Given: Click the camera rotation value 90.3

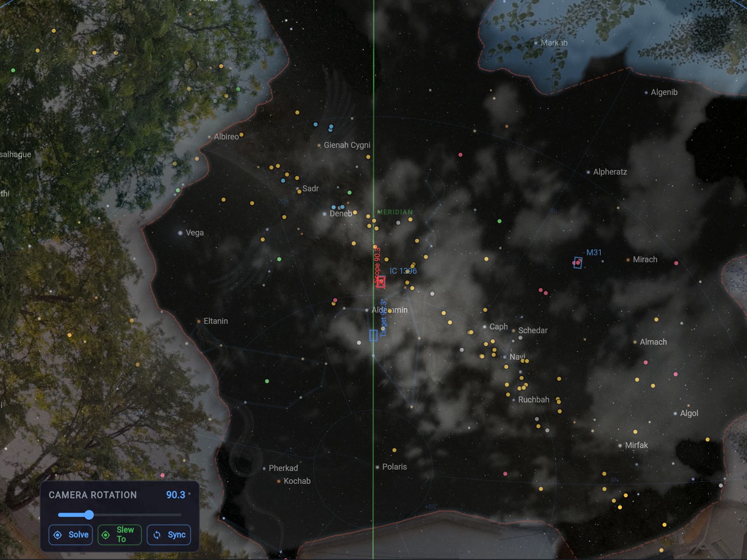Looking at the screenshot, I should pyautogui.click(x=176, y=495).
